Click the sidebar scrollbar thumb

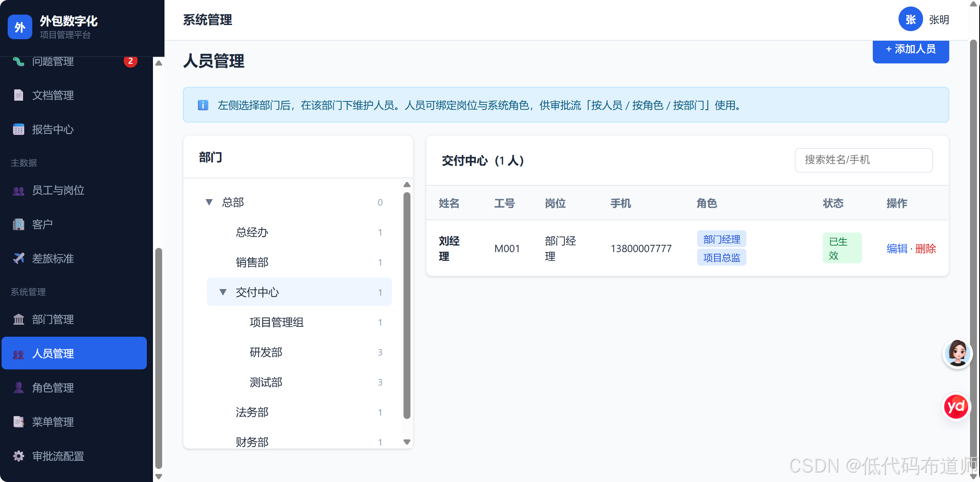click(159, 358)
